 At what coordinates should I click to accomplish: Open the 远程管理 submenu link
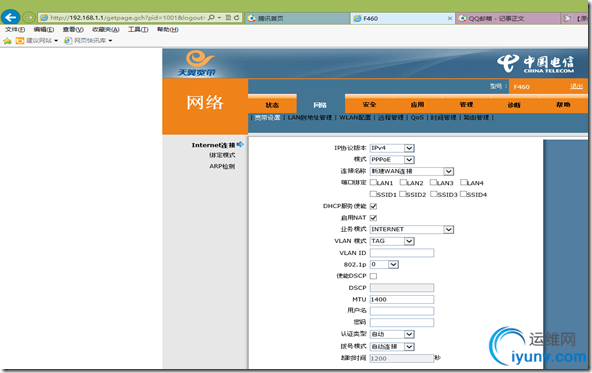(391, 118)
